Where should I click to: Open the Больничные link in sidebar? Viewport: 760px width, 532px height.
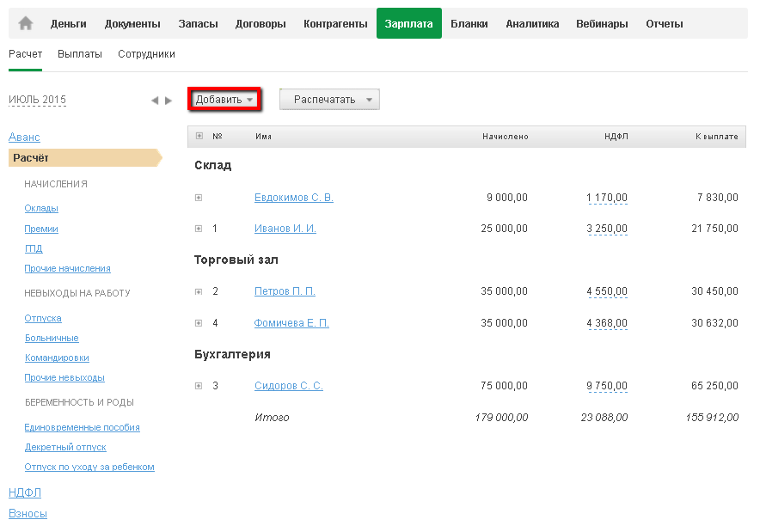tap(52, 338)
